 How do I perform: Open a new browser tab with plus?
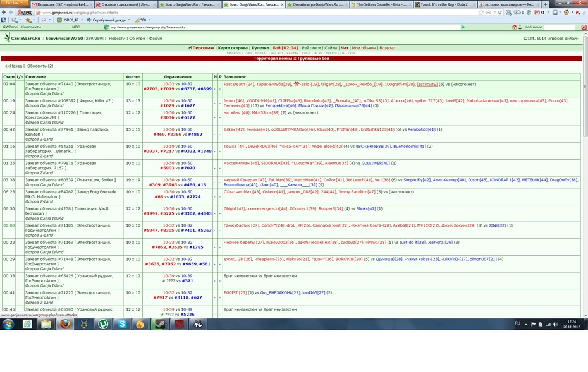tap(545, 4)
